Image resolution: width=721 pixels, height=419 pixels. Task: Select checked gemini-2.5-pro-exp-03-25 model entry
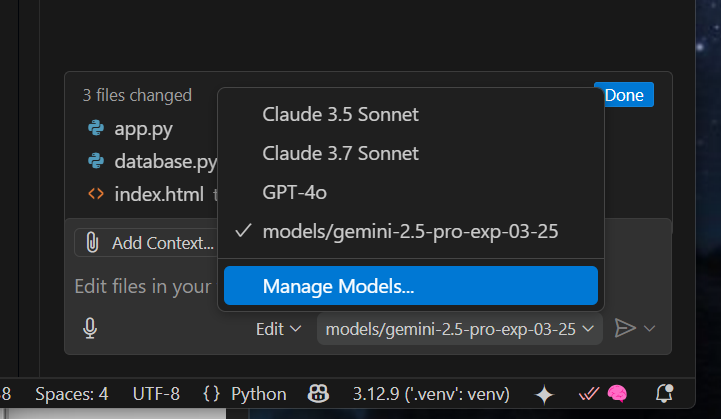click(411, 231)
